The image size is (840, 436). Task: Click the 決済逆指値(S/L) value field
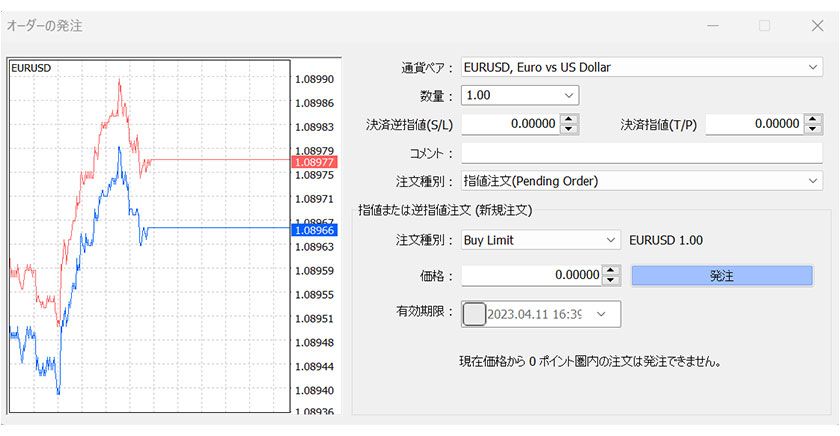510,124
